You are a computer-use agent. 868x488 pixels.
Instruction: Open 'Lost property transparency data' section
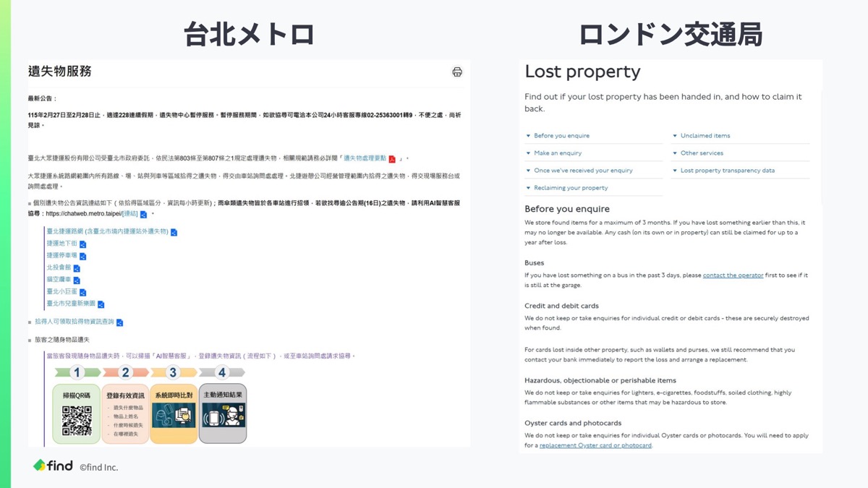coord(727,171)
